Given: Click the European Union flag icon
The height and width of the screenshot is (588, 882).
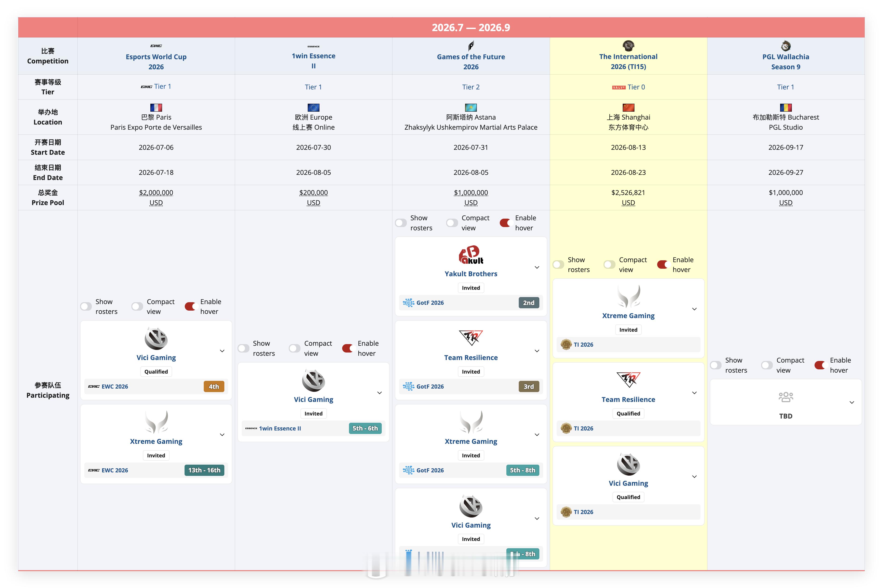Looking at the screenshot, I should pyautogui.click(x=313, y=108).
